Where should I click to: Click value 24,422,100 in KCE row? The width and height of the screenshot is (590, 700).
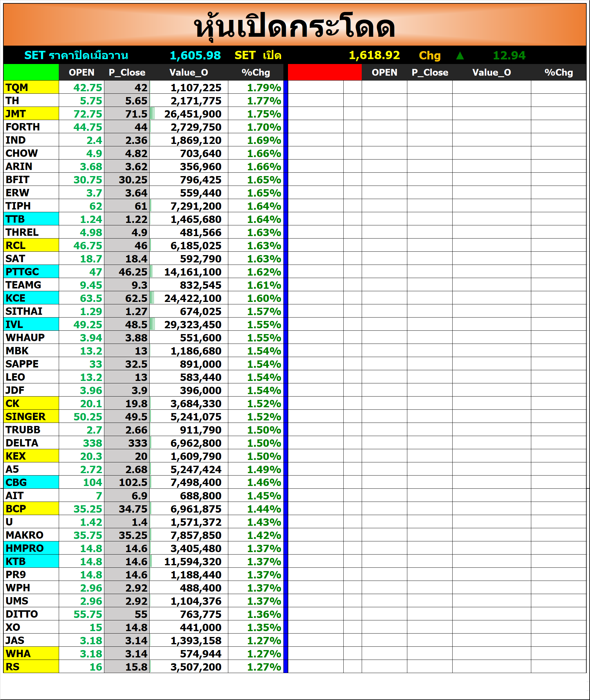pos(193,298)
